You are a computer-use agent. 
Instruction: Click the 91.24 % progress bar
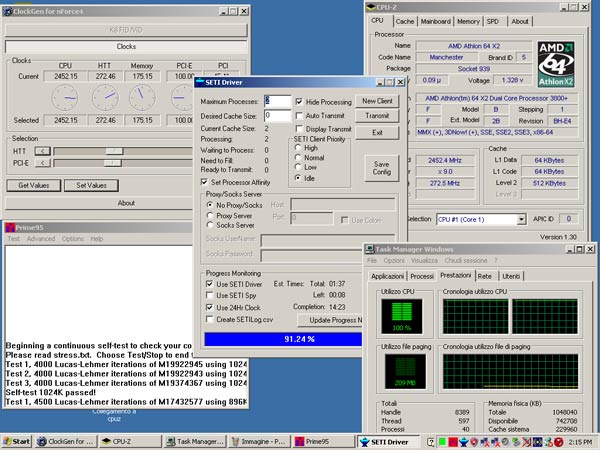(283, 339)
